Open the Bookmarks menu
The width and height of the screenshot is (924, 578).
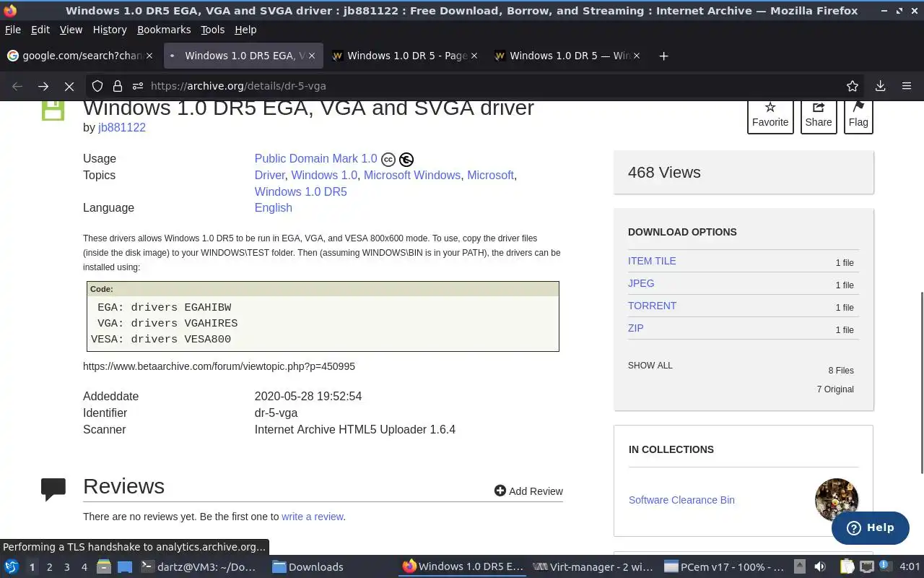pyautogui.click(x=164, y=30)
